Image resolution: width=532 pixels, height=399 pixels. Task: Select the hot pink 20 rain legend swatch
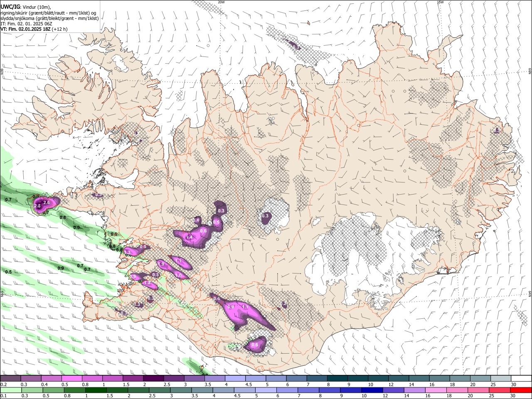[479, 390]
